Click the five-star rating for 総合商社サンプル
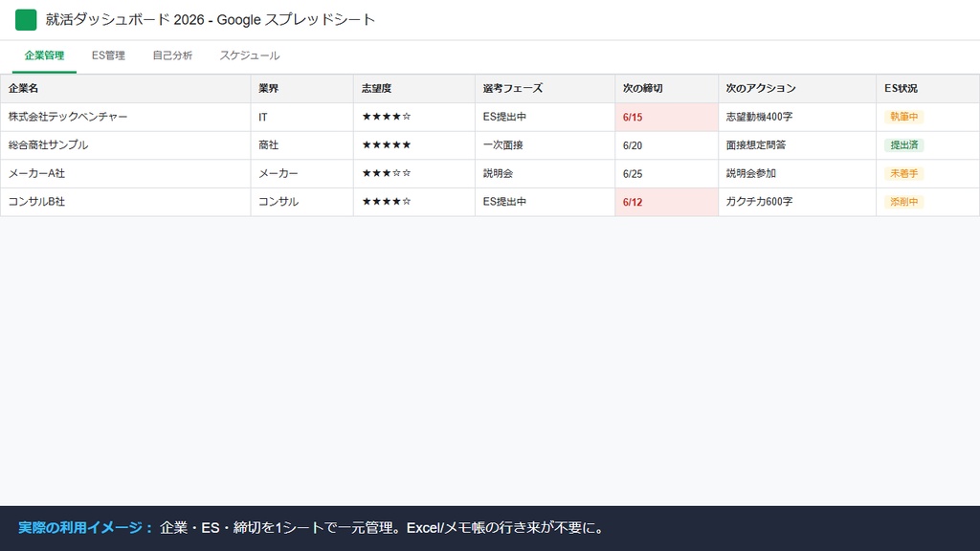 (x=387, y=145)
